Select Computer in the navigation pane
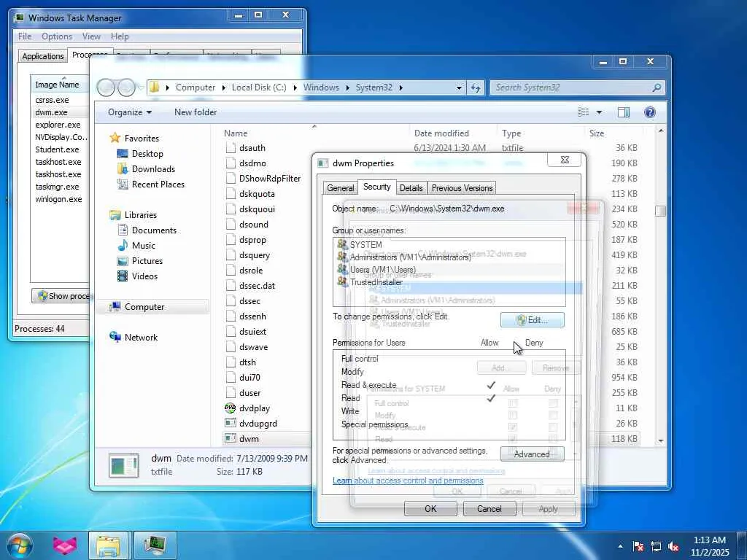Viewport: 747px width, 560px height. [153, 307]
